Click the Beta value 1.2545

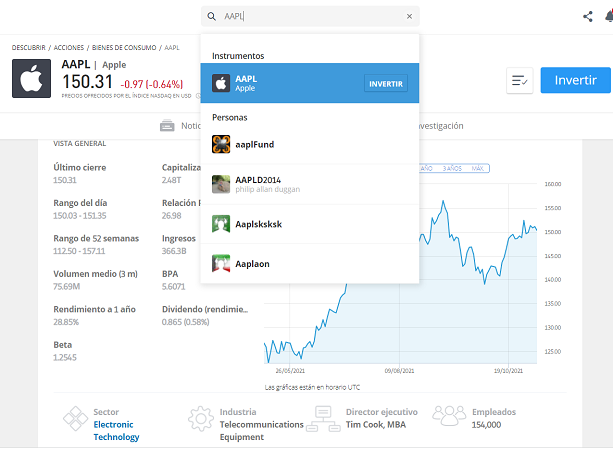[65, 358]
